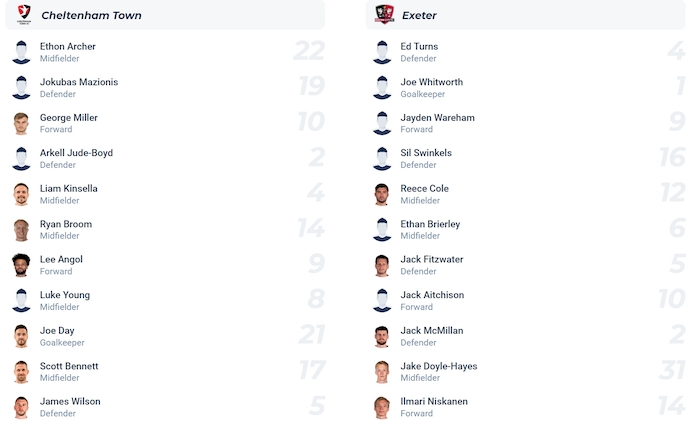Click Jake Doyle-Hayes' player photo
690x423 pixels.
pos(382,372)
